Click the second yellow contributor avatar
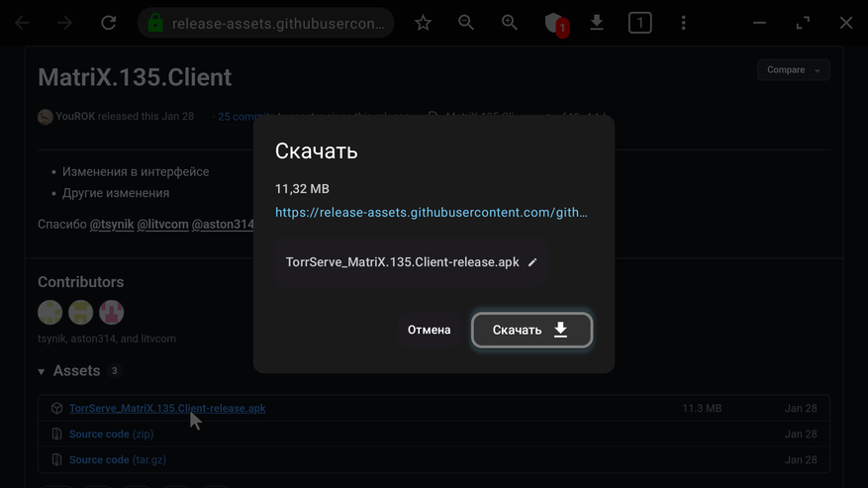This screenshot has width=868, height=488. [x=81, y=313]
